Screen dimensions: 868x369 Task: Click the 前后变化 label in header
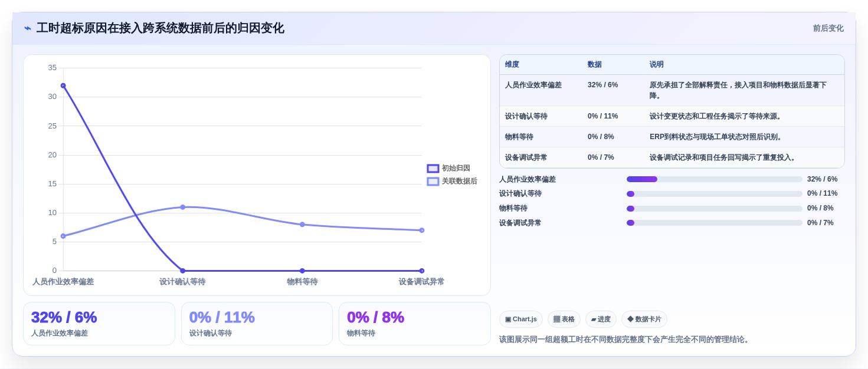[828, 28]
